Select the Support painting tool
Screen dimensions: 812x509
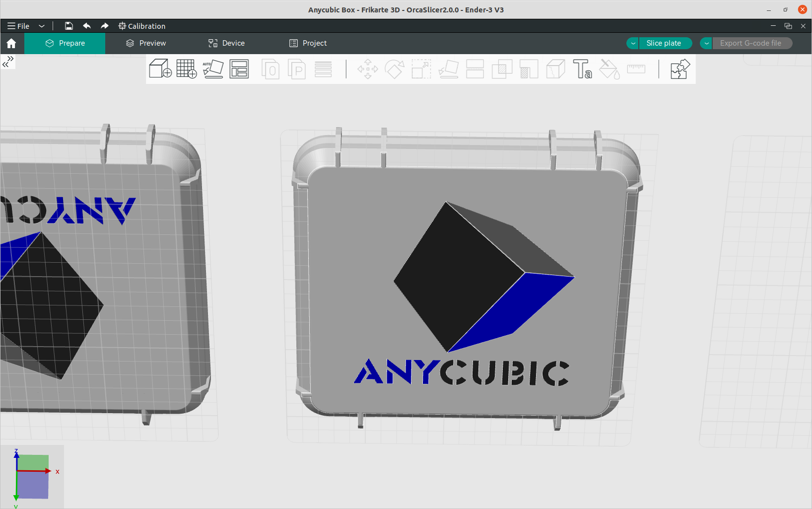pos(529,69)
